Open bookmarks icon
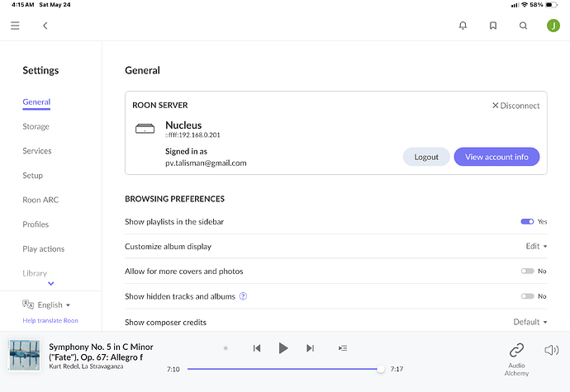The image size is (570, 392). click(x=493, y=26)
